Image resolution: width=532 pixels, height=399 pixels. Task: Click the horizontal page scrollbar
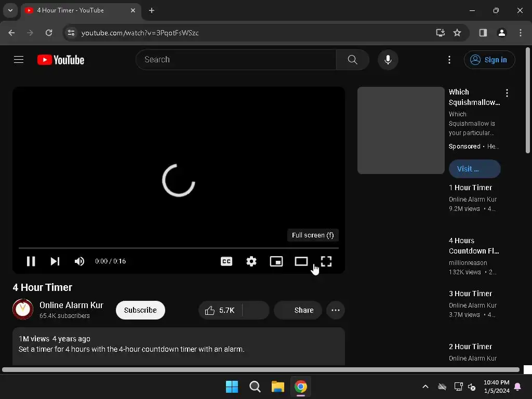[x=261, y=369]
